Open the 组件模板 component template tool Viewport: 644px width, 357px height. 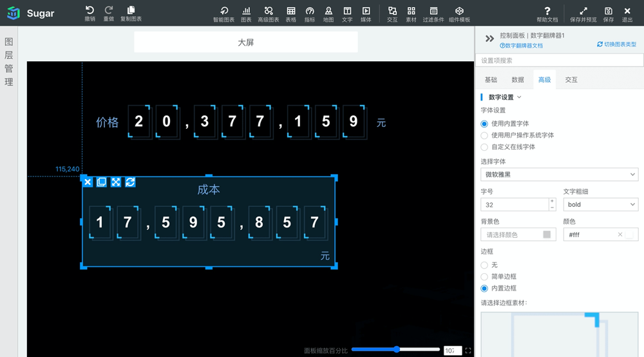(459, 14)
